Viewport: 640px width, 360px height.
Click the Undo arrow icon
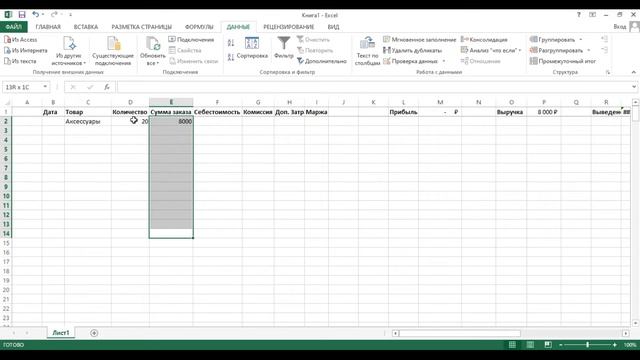[36, 15]
